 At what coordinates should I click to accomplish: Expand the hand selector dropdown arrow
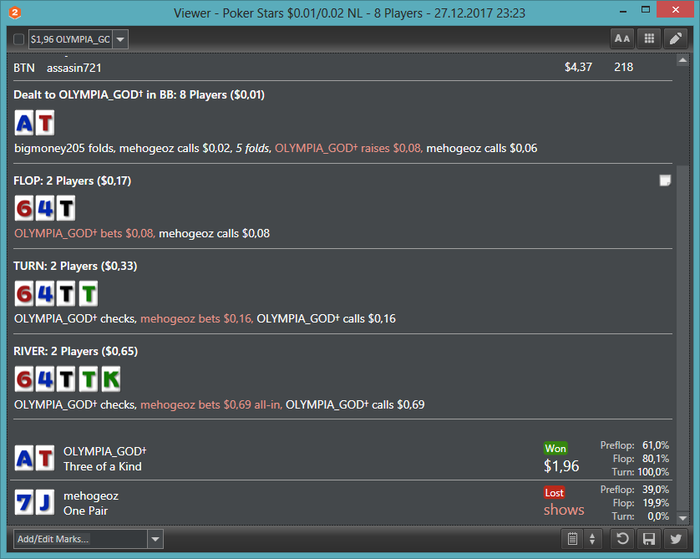[121, 39]
